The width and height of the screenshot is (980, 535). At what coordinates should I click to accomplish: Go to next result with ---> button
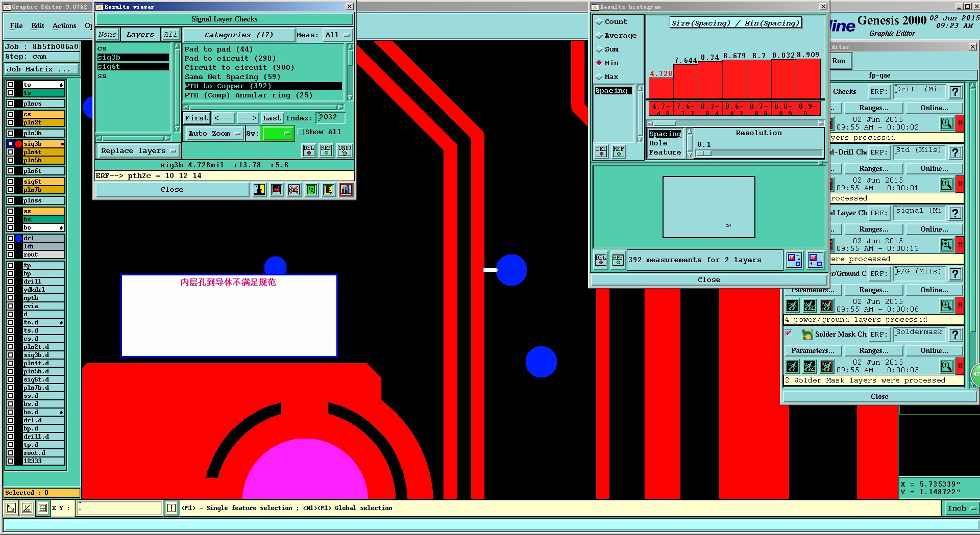[248, 118]
